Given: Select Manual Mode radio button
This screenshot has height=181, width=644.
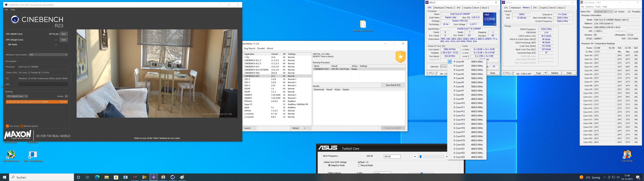Looking at the screenshot, I should (359, 165).
